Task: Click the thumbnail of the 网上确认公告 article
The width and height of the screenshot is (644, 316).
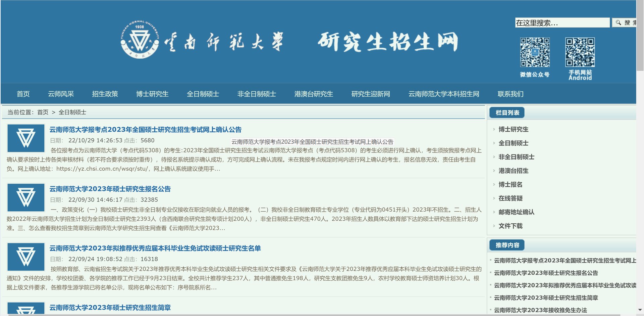Action: tap(26, 138)
